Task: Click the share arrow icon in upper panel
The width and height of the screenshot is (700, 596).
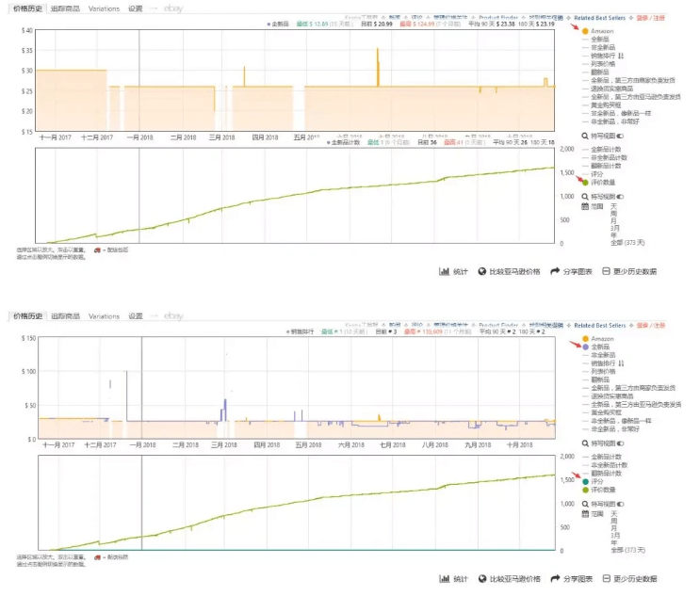Action: pyautogui.click(x=556, y=271)
